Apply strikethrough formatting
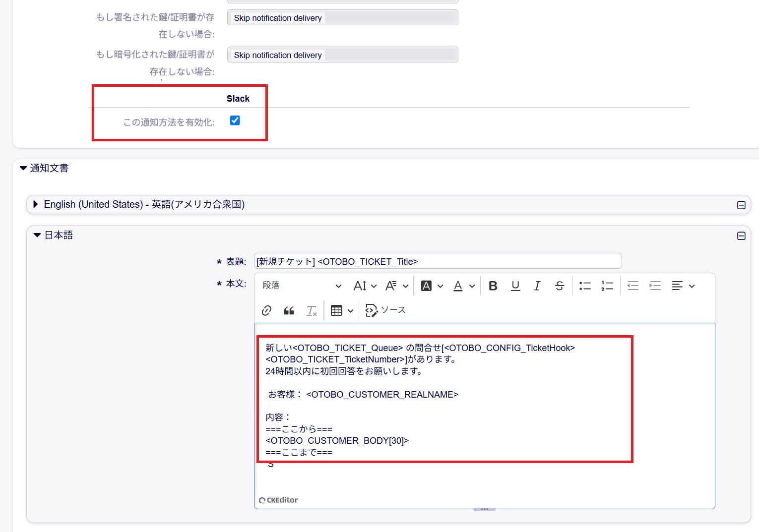The image size is (759, 532). pyautogui.click(x=560, y=286)
